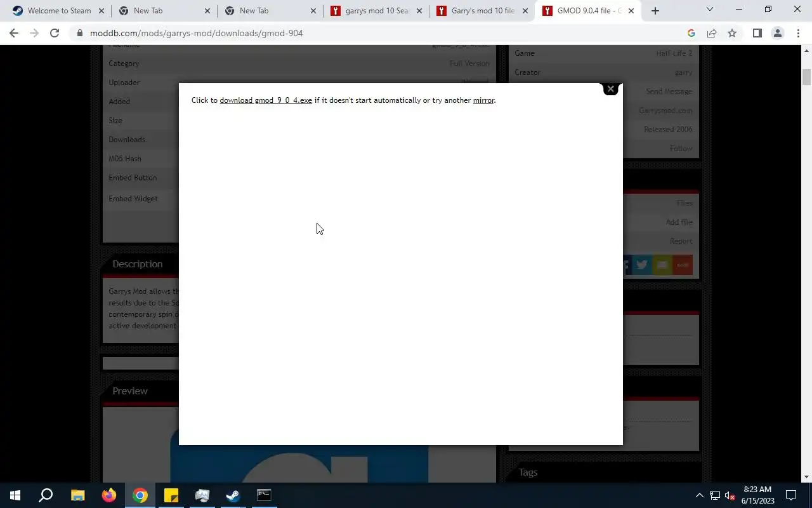Reload the moddb page

tap(55, 33)
